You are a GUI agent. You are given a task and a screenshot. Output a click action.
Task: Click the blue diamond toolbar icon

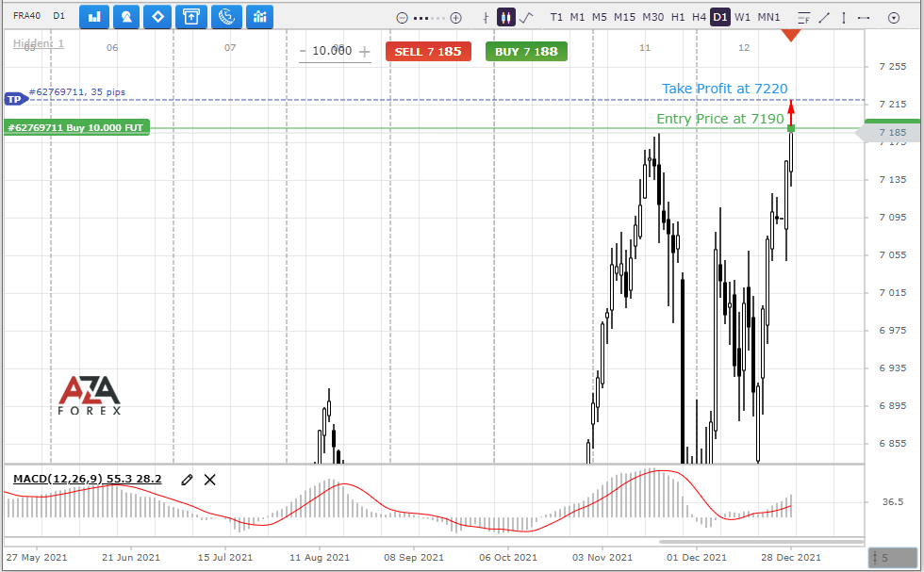158,17
